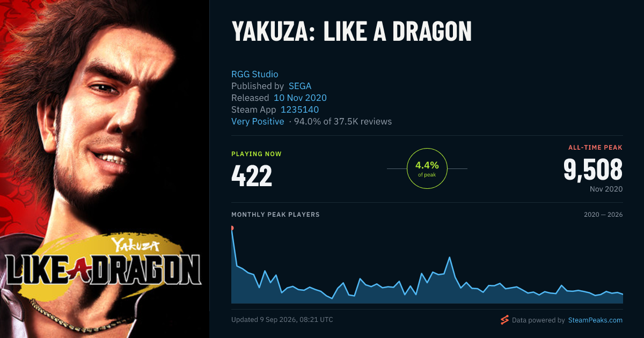The height and width of the screenshot is (338, 644).
Task: Select the 10 Nov 2020 release date
Action: (300, 98)
